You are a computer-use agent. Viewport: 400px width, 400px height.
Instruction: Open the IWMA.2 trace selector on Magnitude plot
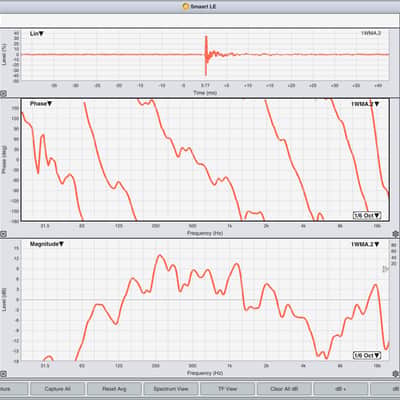[x=365, y=244]
